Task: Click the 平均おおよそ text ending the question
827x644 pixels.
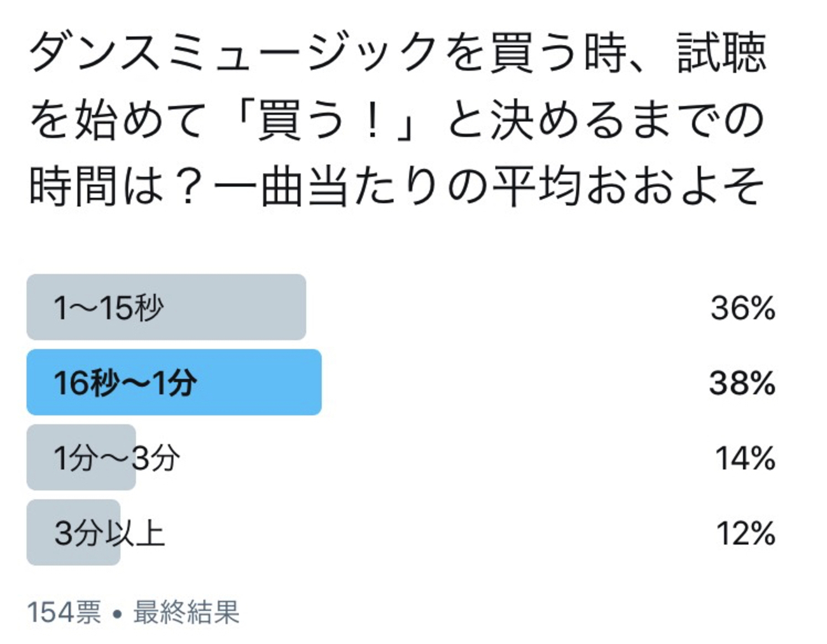Action: click(629, 188)
